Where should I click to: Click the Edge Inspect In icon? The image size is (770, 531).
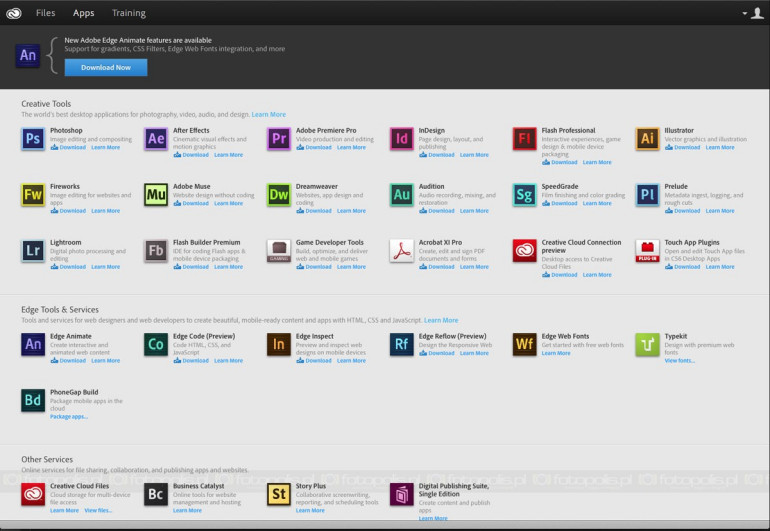point(278,344)
